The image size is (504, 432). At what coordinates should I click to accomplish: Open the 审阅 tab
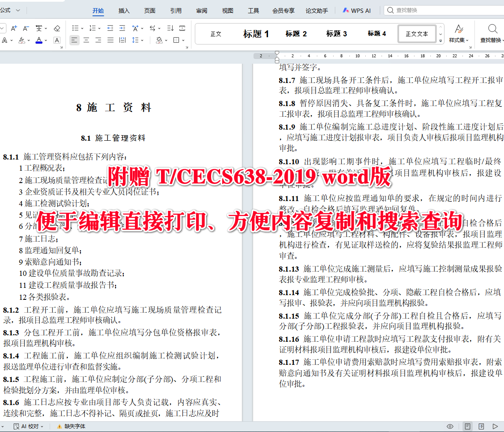(x=202, y=11)
